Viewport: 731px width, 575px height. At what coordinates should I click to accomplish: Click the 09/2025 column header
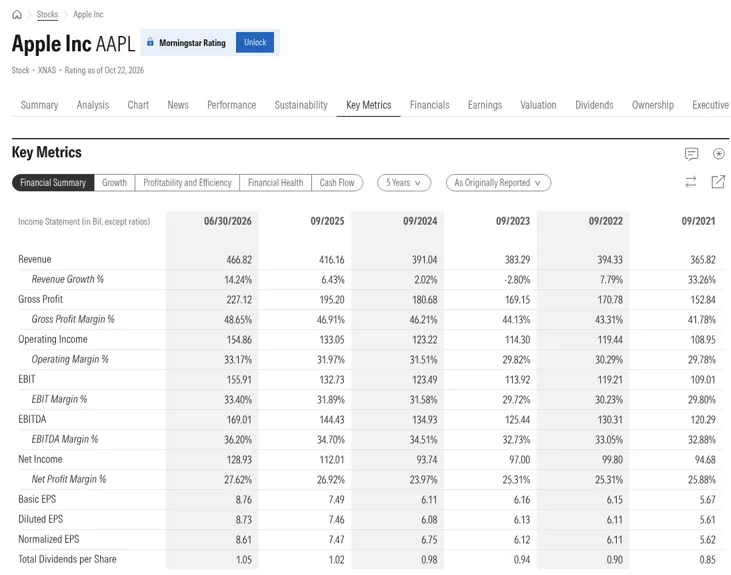327,221
